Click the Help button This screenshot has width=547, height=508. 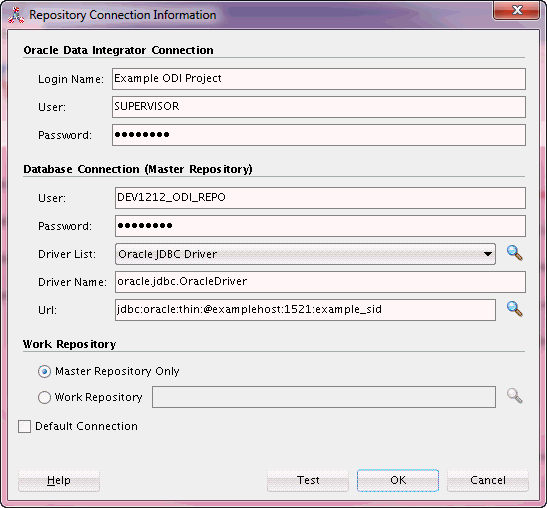click(x=59, y=480)
